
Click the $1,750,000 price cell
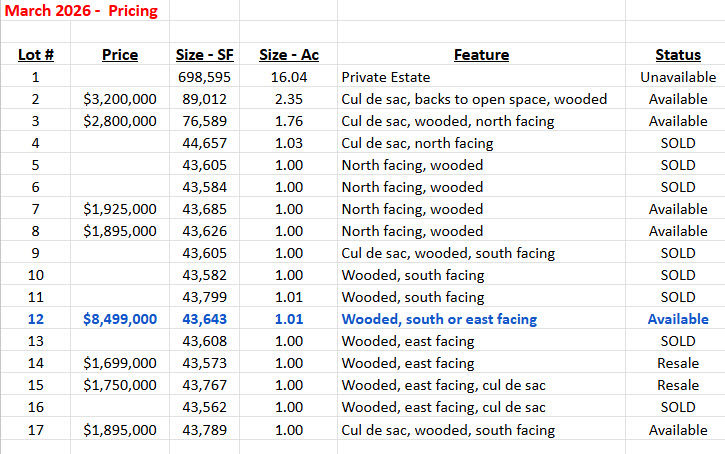coord(120,385)
